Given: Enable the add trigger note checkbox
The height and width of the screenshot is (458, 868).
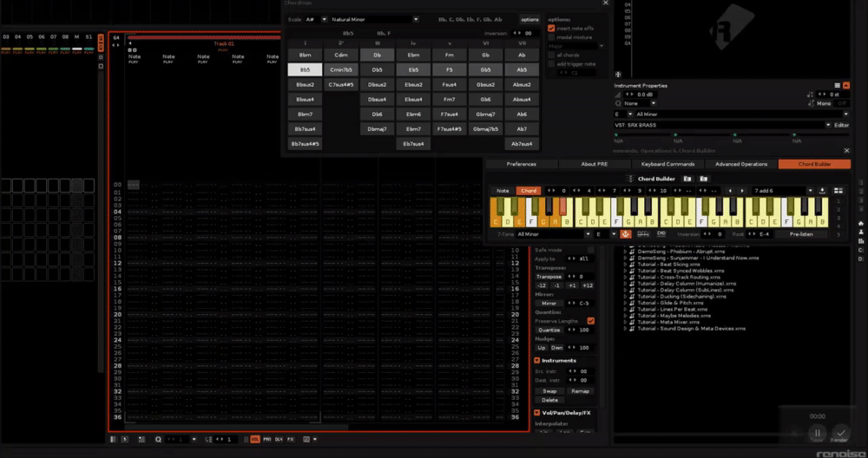Looking at the screenshot, I should [551, 63].
